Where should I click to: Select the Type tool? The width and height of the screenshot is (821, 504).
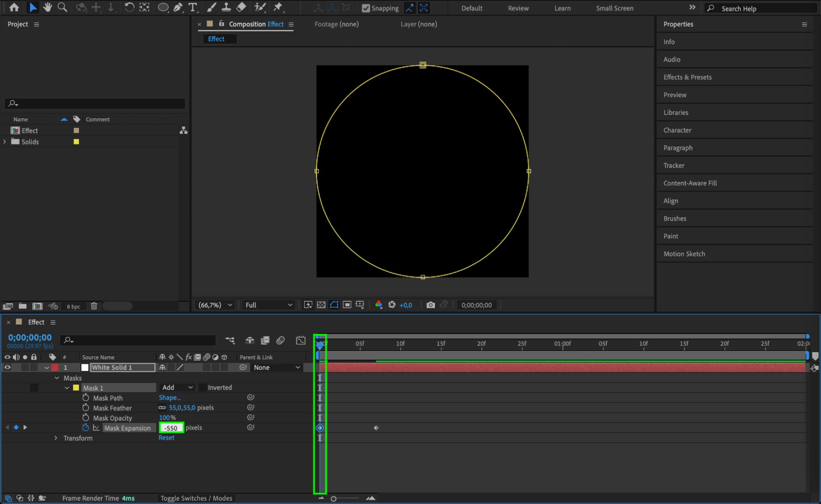click(192, 7)
